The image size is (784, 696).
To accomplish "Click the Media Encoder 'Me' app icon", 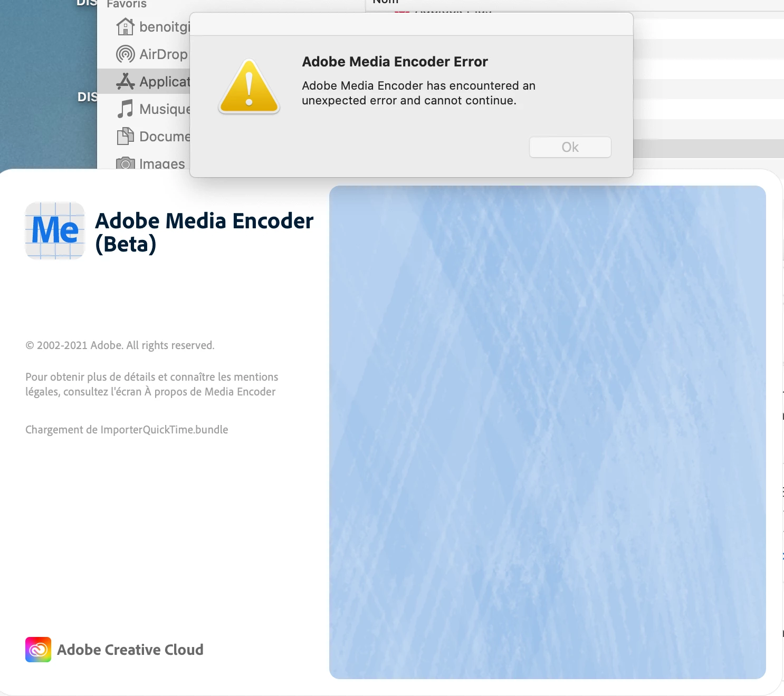I will [55, 230].
